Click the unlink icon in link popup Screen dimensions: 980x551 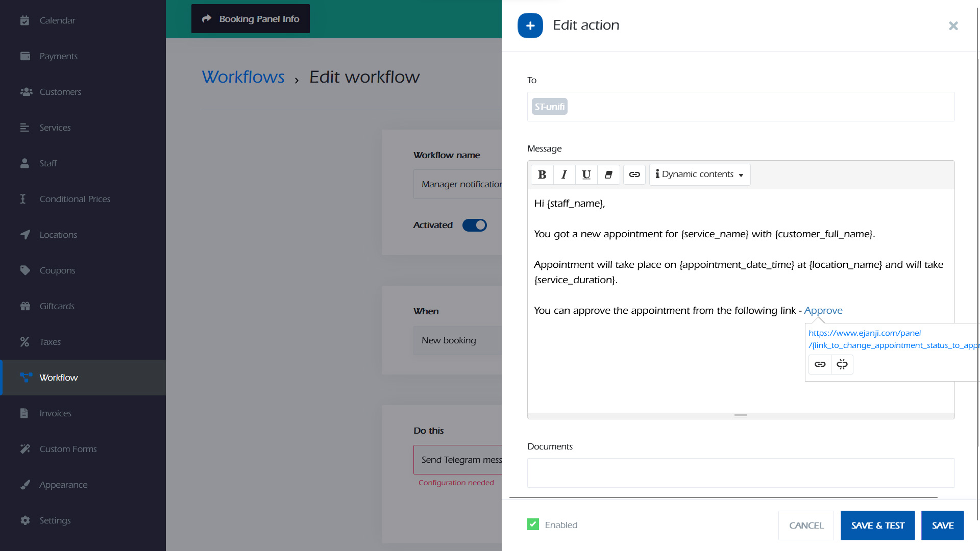click(842, 364)
